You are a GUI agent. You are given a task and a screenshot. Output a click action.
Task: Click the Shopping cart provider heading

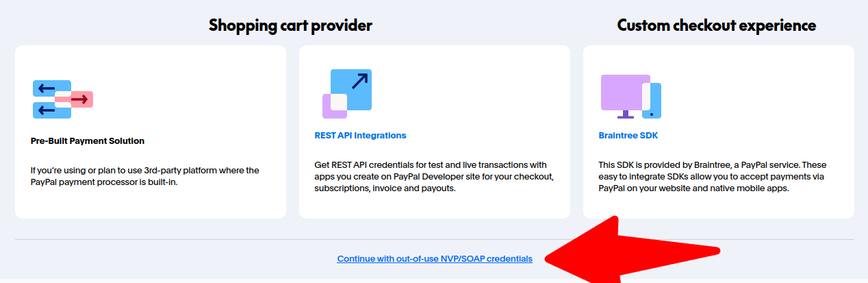[x=290, y=25]
